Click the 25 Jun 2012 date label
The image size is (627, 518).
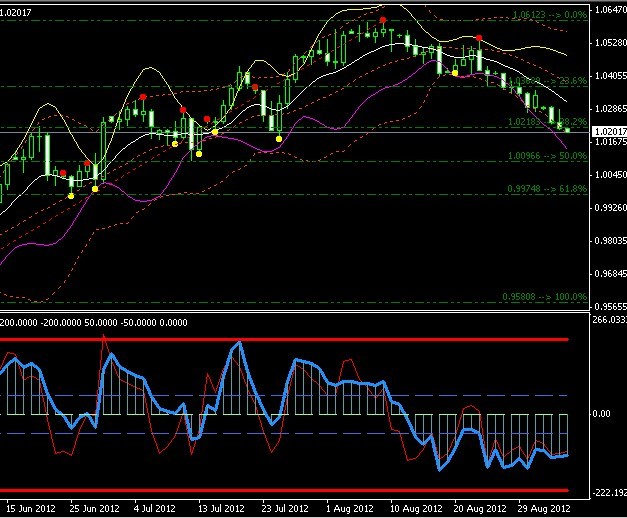point(94,509)
